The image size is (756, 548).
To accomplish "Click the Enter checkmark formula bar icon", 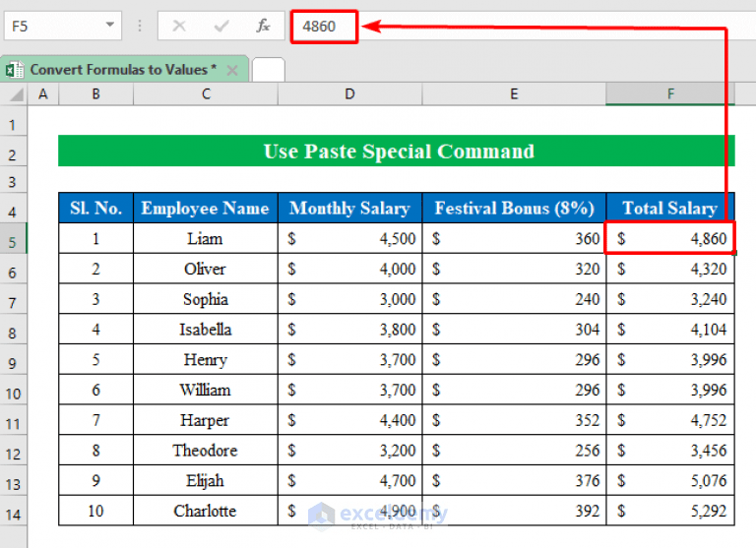I will [x=221, y=26].
